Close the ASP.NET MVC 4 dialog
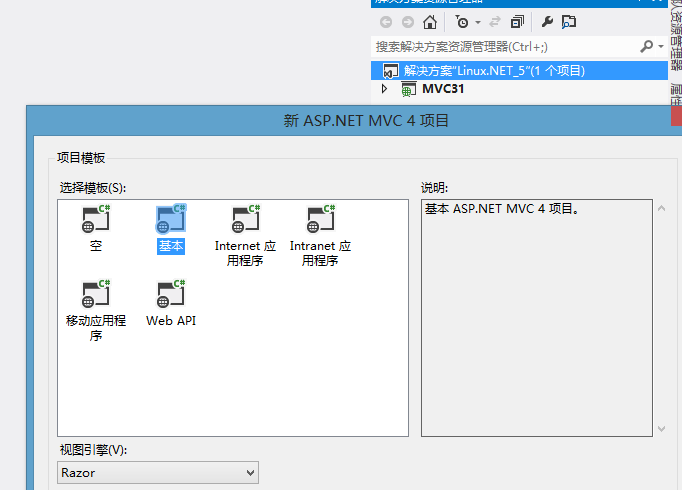The width and height of the screenshot is (682, 490). [x=676, y=116]
